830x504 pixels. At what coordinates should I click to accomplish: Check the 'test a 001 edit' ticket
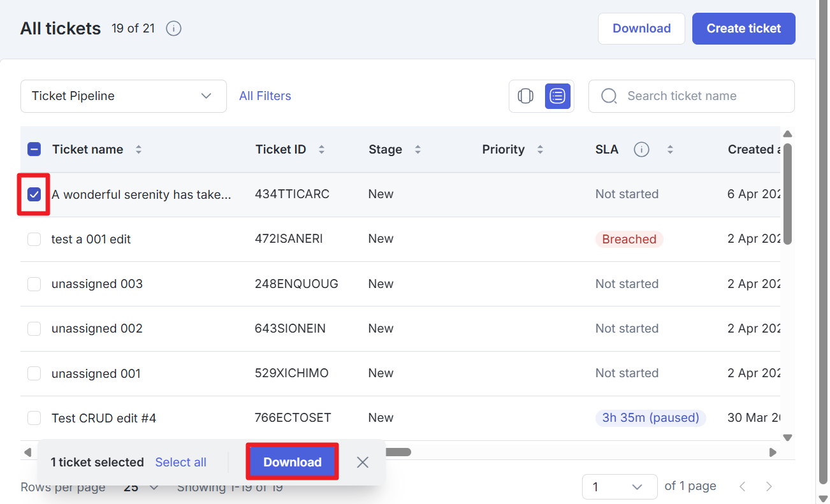[x=34, y=240]
